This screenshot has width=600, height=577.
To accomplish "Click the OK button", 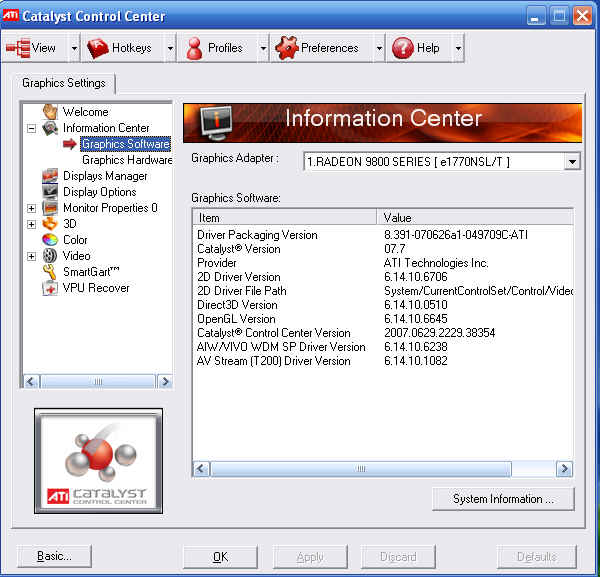I will (220, 557).
